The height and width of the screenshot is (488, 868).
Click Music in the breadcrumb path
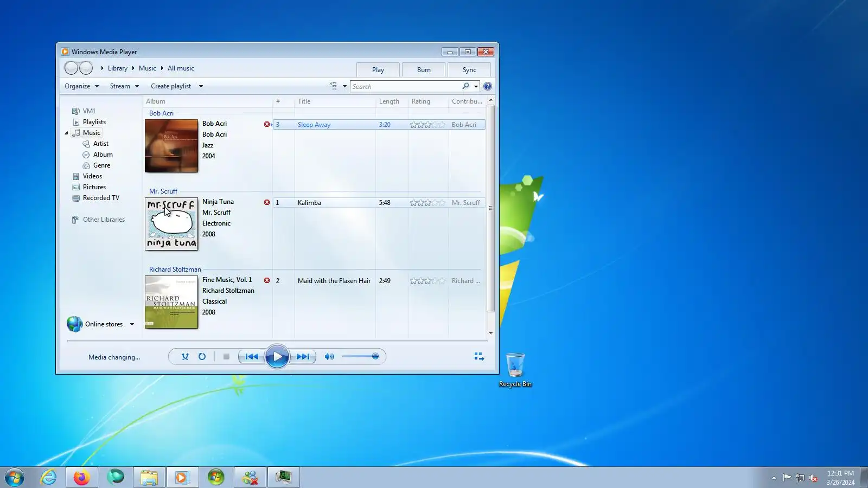point(148,68)
